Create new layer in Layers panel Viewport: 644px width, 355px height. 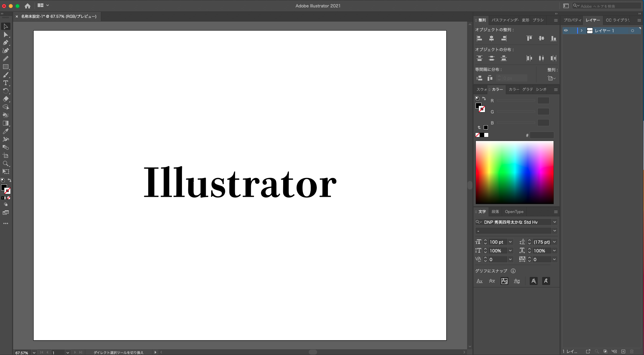(623, 351)
